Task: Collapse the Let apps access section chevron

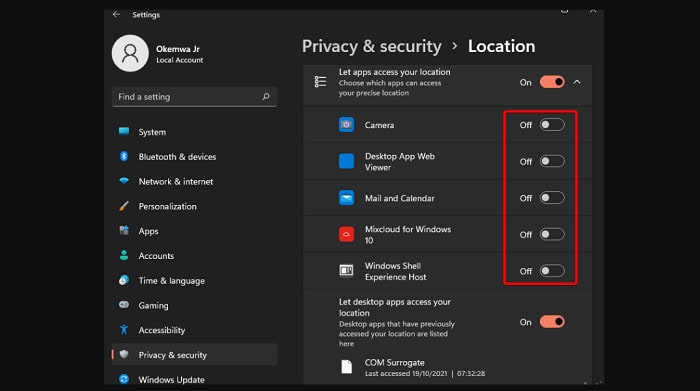Action: click(577, 82)
